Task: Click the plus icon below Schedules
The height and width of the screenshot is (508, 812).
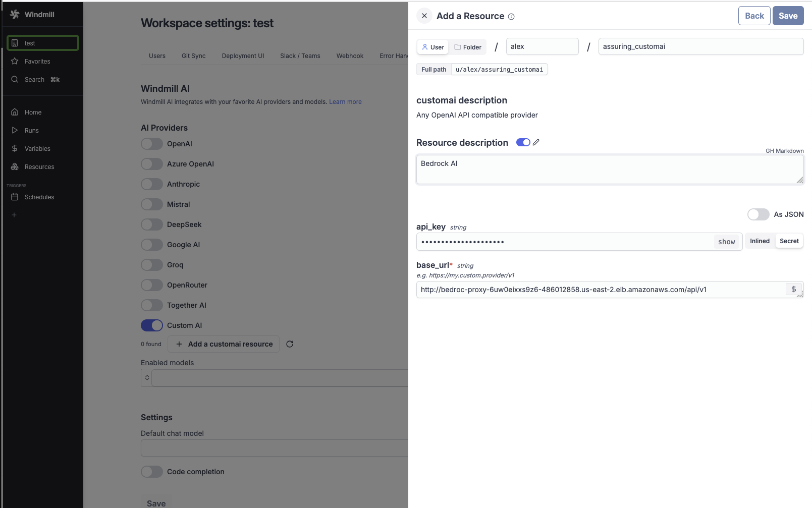Action: click(14, 215)
